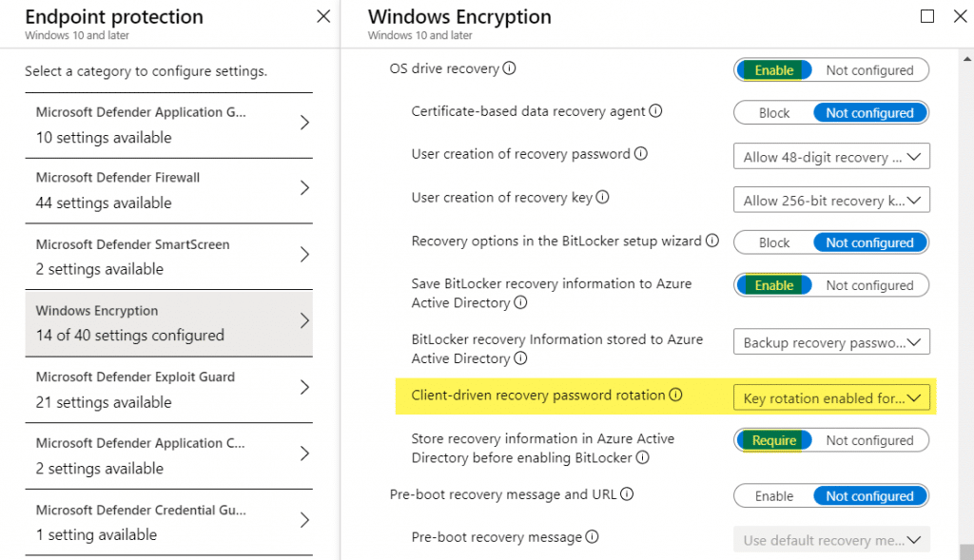Click info icon beside User creation of recovery key
974x560 pixels.
602,198
